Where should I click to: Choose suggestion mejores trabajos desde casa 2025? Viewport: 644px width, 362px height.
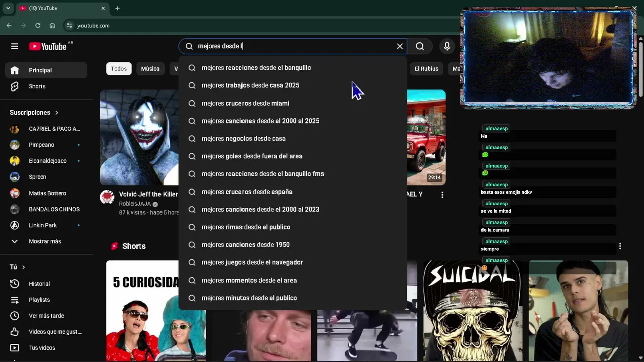tap(292, 85)
